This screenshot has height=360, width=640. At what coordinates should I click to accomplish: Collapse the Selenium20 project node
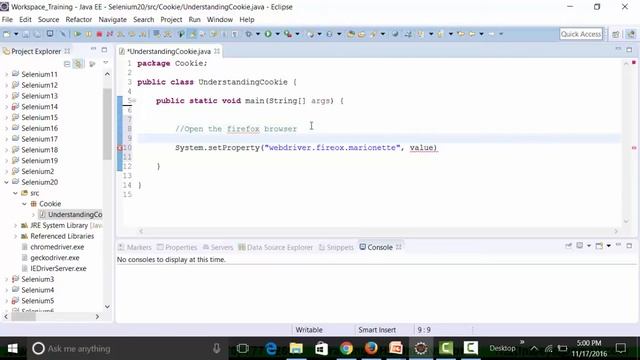pyautogui.click(x=6, y=182)
